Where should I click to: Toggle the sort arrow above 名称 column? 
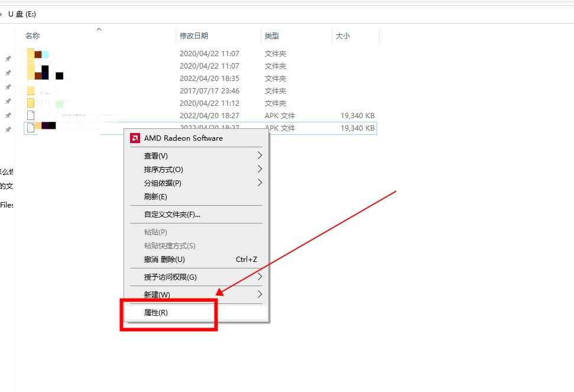(x=99, y=29)
